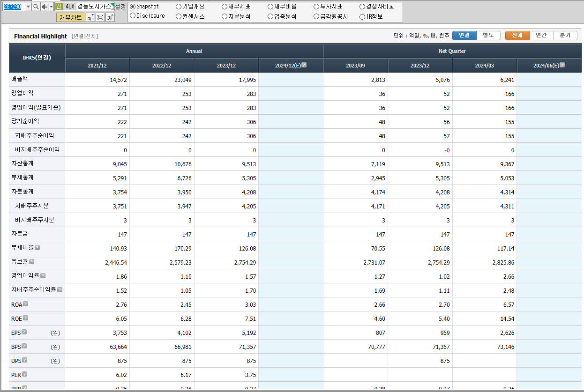Screen dimensions: 584x392
Task: Click the 2022/12 column header
Action: pyautogui.click(x=162, y=66)
